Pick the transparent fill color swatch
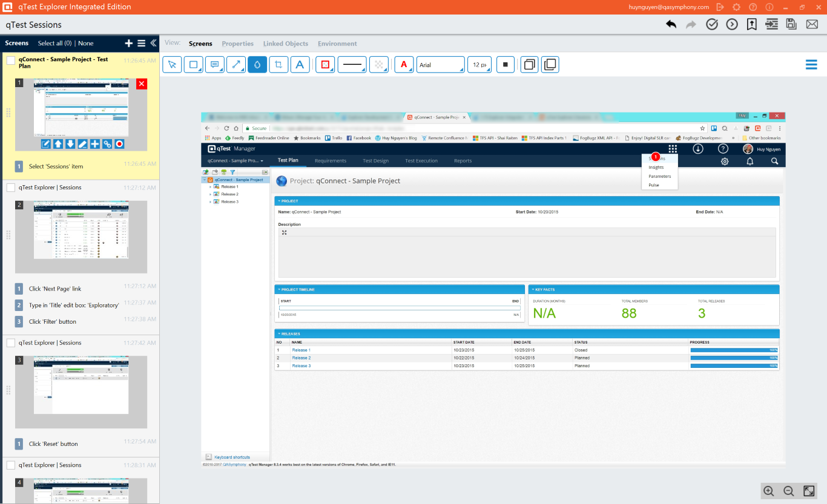This screenshot has height=504, width=827. 379,64
